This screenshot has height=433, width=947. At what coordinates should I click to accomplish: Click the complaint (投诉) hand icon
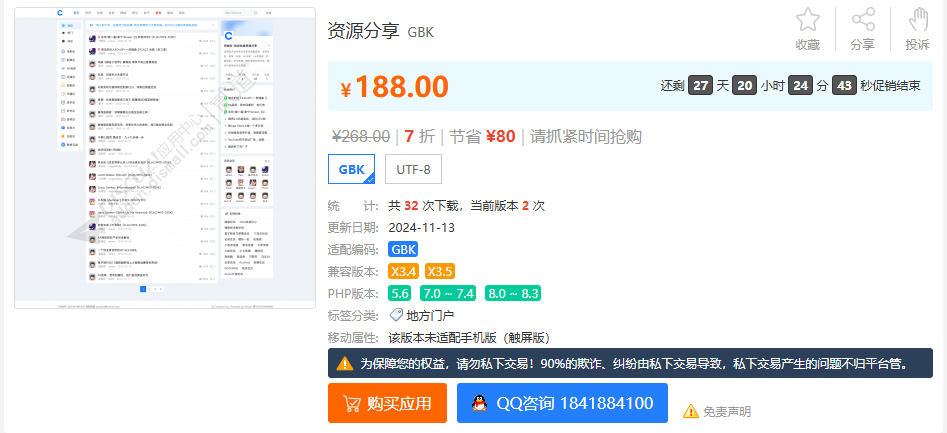point(917,20)
